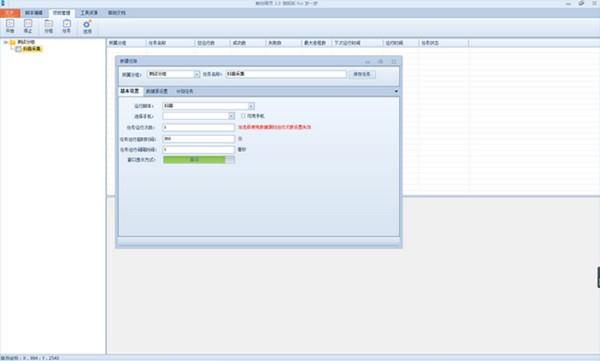Viewport: 600px width, 361px height.
Task: Click the dialog's maximize icon
Action: pos(380,61)
